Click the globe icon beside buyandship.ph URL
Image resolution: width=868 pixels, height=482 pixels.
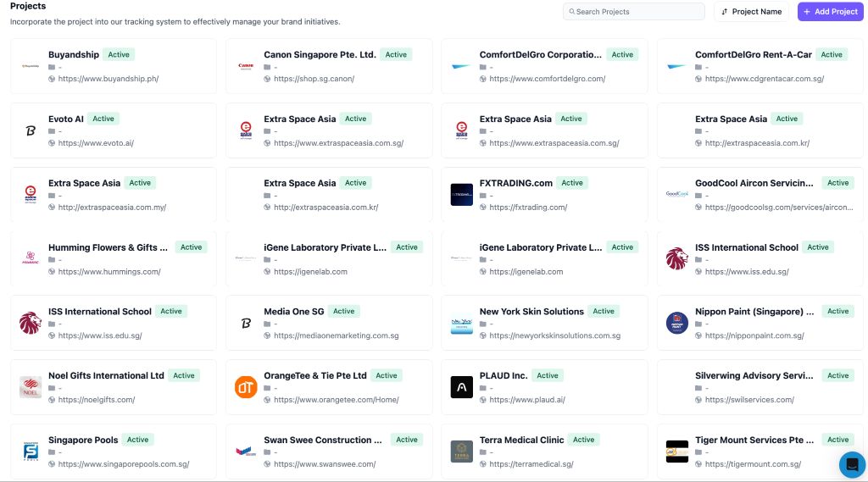click(52, 79)
